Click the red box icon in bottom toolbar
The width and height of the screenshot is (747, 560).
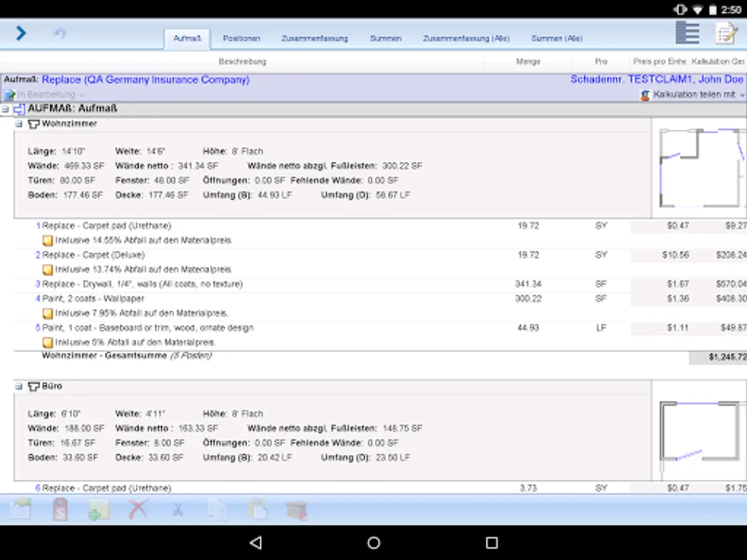click(x=296, y=510)
